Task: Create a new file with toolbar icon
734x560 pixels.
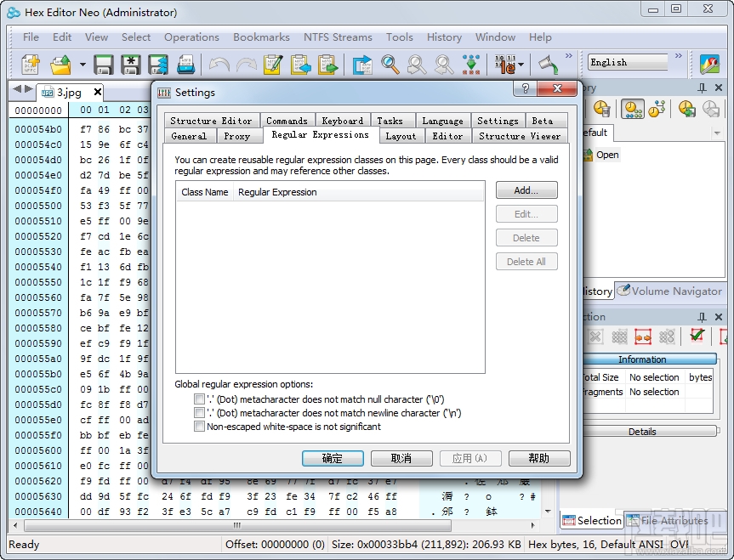Action: point(31,65)
